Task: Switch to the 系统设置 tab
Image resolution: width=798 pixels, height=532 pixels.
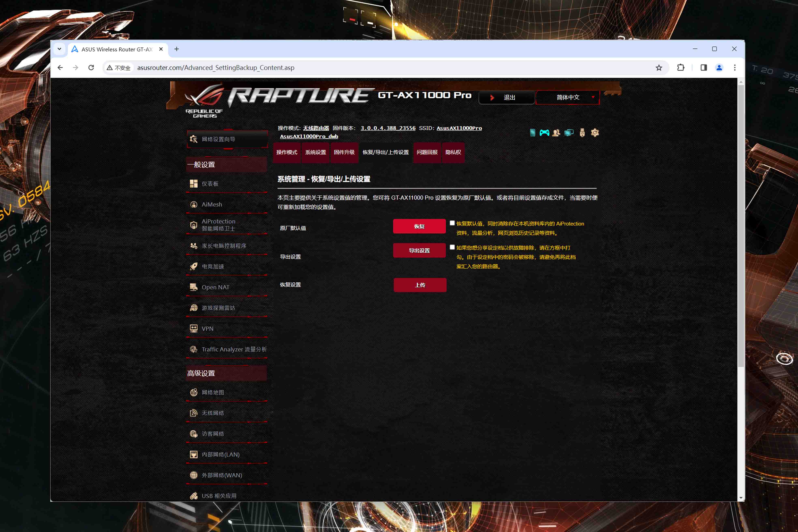Action: pos(315,152)
